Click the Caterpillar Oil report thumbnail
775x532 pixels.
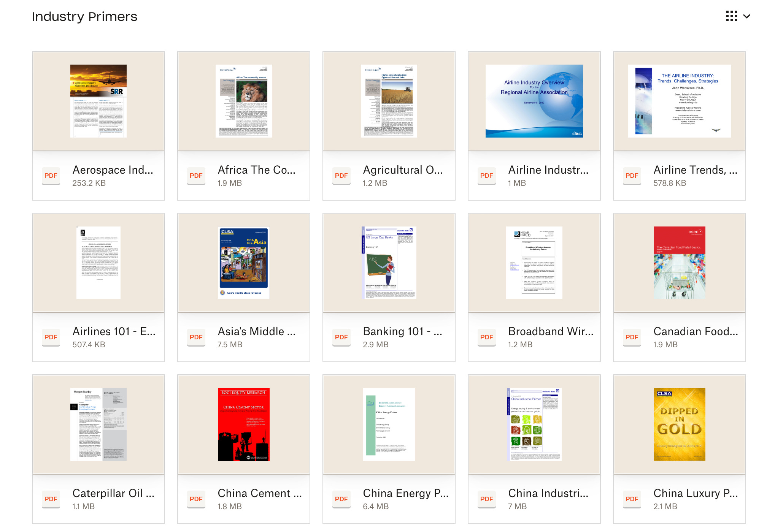pos(98,424)
